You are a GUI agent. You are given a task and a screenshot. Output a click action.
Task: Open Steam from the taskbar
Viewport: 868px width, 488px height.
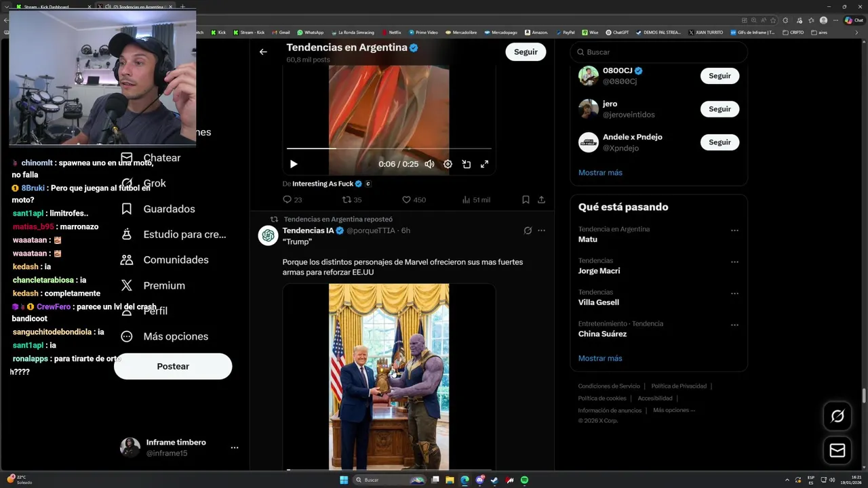click(x=494, y=480)
